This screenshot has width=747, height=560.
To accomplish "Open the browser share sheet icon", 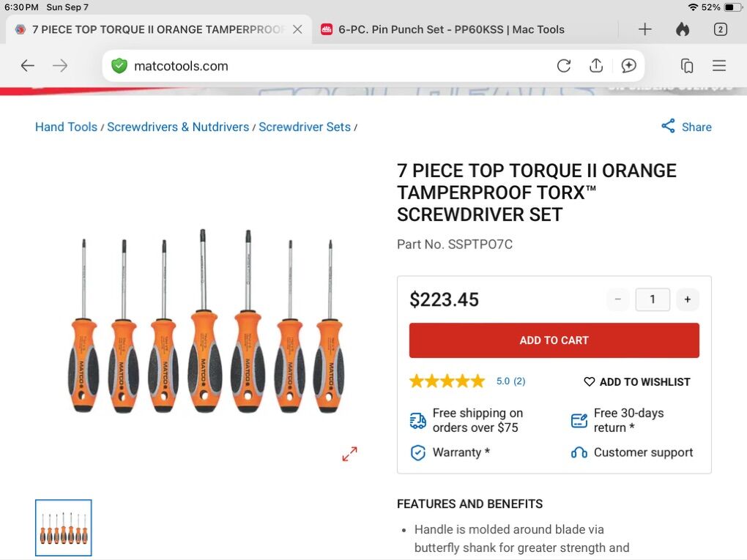I will coord(596,66).
